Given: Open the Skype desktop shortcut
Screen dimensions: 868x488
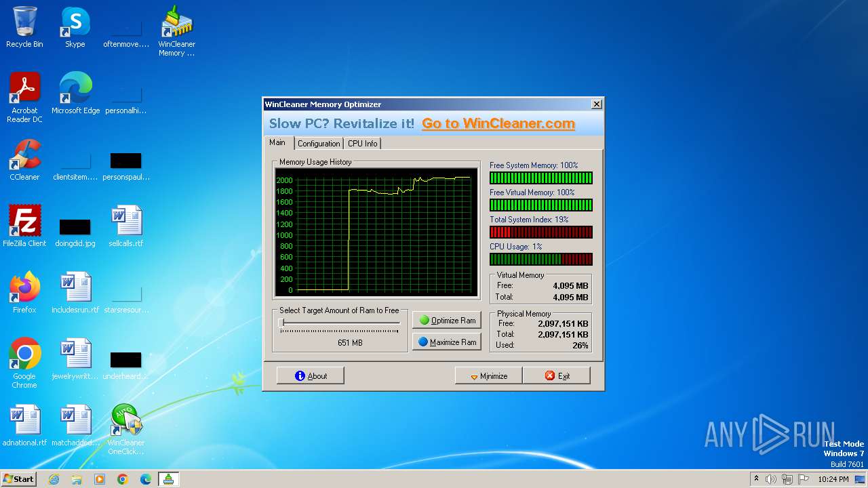Looking at the screenshot, I should [x=75, y=27].
